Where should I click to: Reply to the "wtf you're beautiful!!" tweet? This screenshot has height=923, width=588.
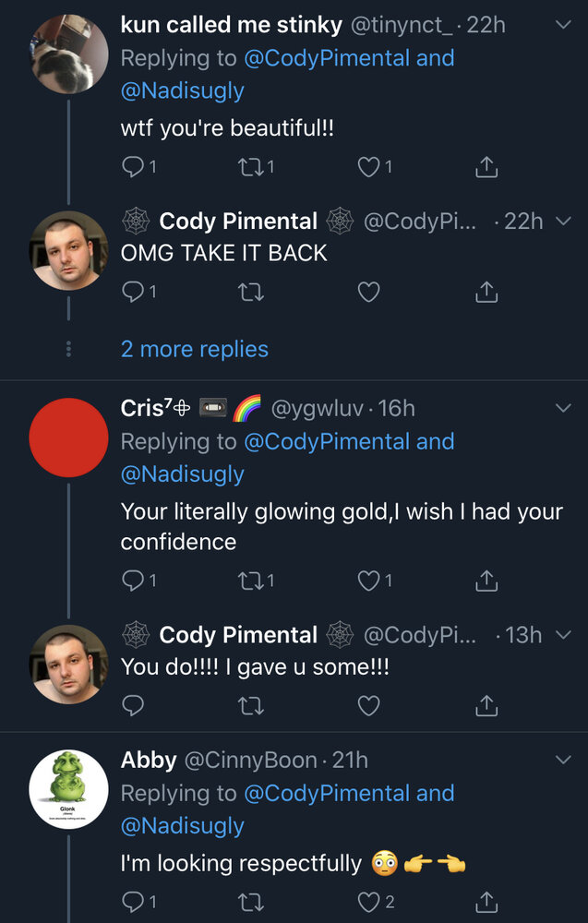coord(133,168)
